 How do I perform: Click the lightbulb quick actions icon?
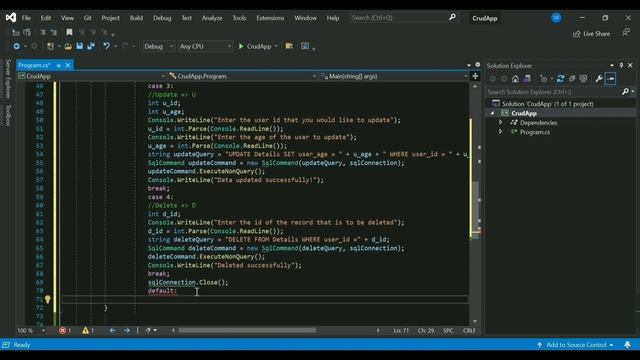[x=48, y=300]
